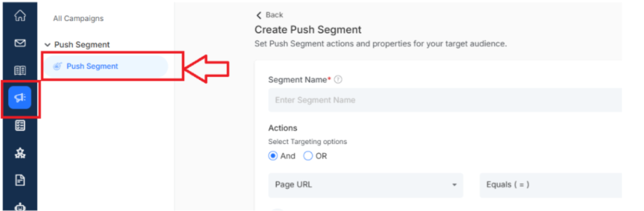The height and width of the screenshot is (211, 644).
Task: Open the star badge icon in sidebar
Action: (19, 153)
